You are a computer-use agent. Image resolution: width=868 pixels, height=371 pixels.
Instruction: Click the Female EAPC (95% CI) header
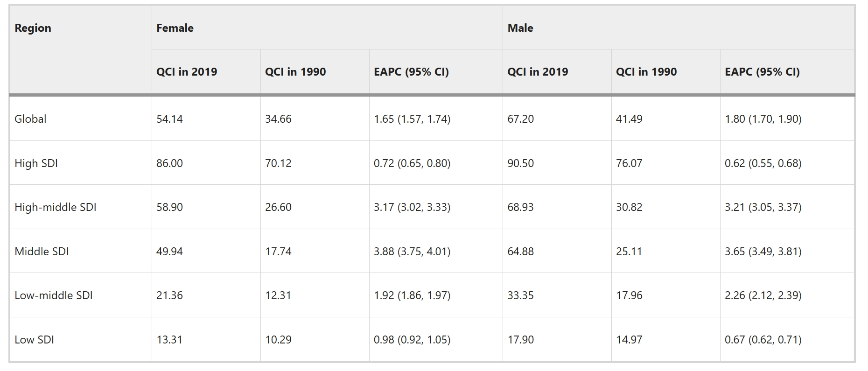pos(411,72)
